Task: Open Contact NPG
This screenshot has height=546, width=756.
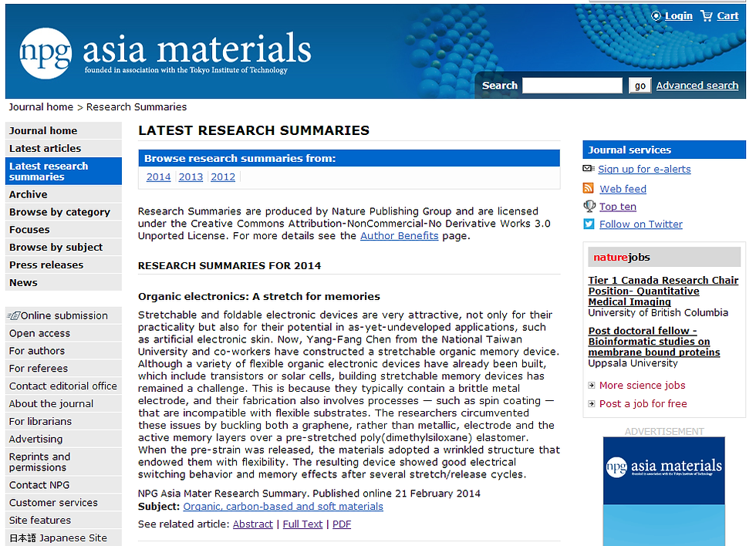Action: pyautogui.click(x=63, y=485)
